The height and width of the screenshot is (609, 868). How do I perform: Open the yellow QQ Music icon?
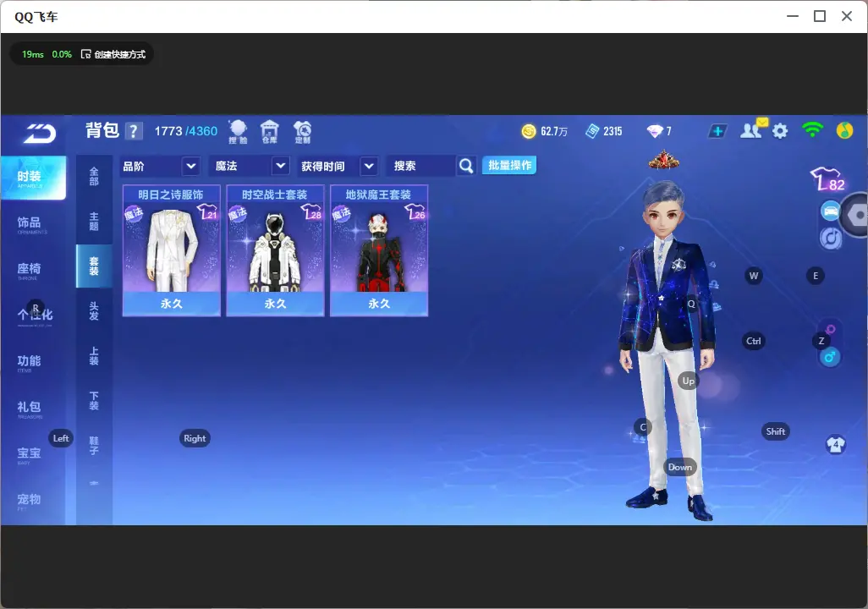844,130
